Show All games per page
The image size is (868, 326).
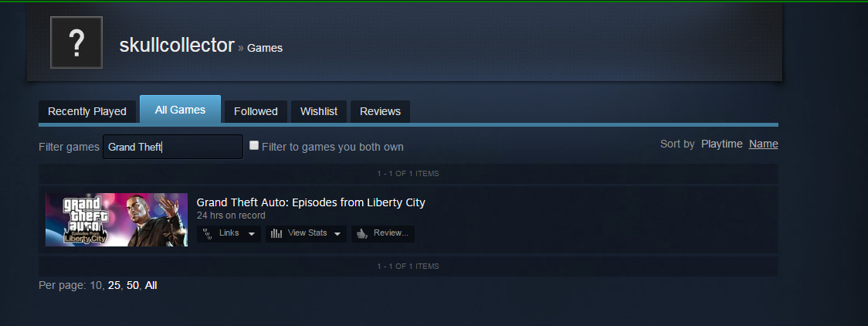point(151,286)
